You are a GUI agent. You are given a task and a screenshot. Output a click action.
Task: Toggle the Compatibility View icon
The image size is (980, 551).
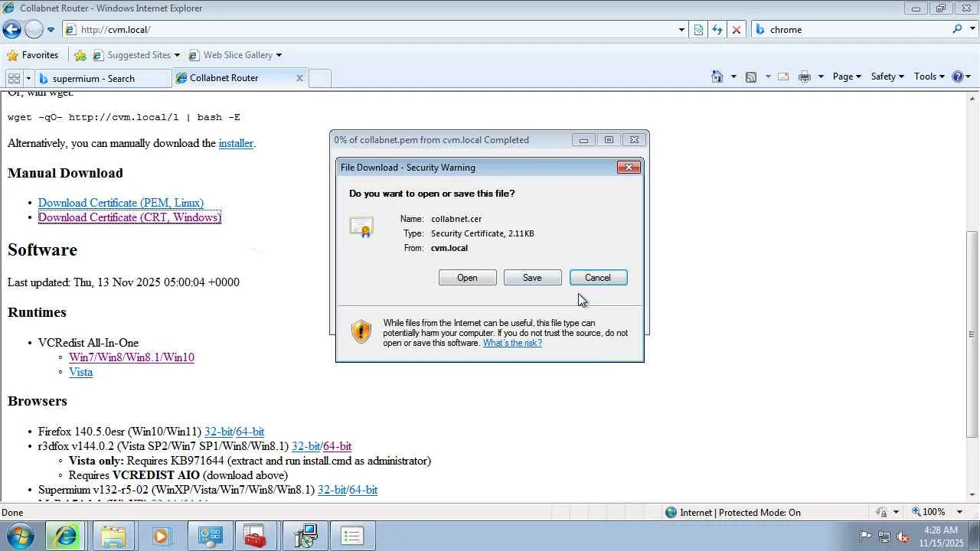698,30
